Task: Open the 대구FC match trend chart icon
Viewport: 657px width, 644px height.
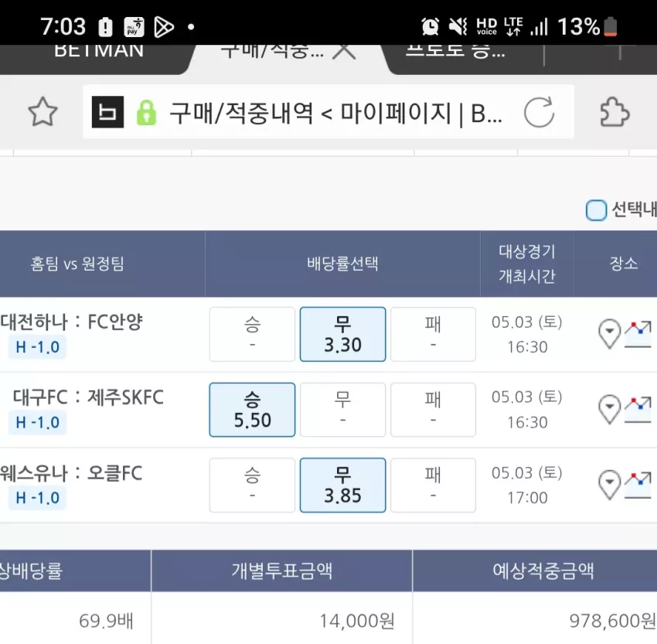Action: coord(638,409)
